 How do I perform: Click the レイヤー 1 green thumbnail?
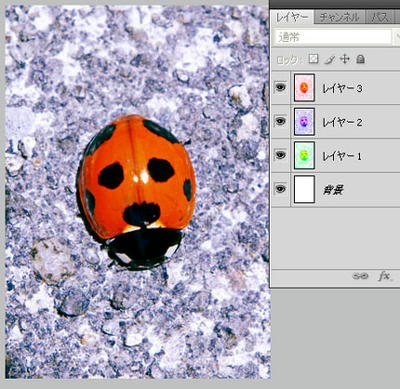(304, 155)
